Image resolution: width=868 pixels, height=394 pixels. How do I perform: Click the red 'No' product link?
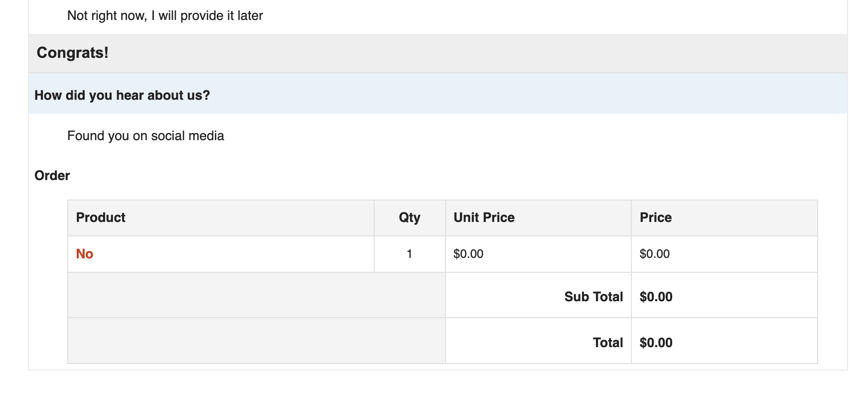(84, 254)
